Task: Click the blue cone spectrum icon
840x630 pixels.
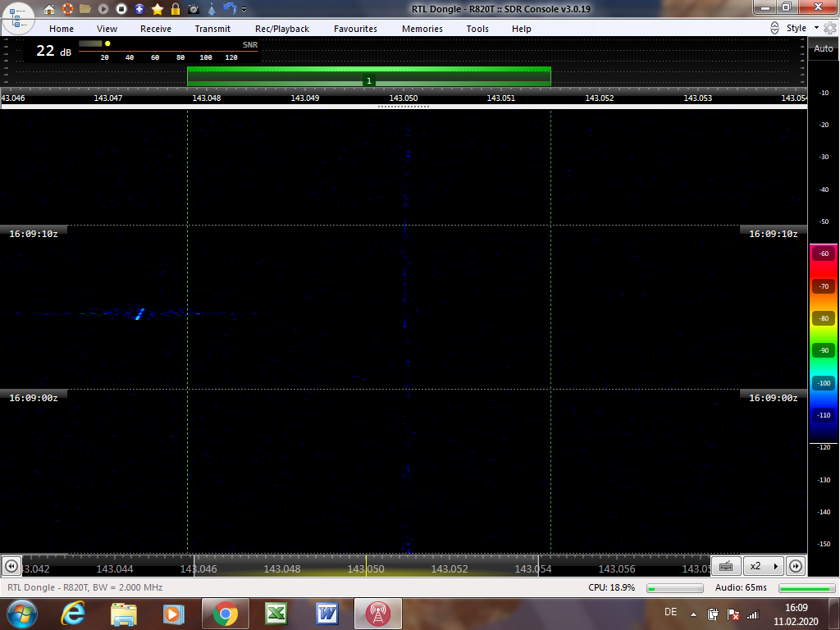Action: (x=212, y=8)
